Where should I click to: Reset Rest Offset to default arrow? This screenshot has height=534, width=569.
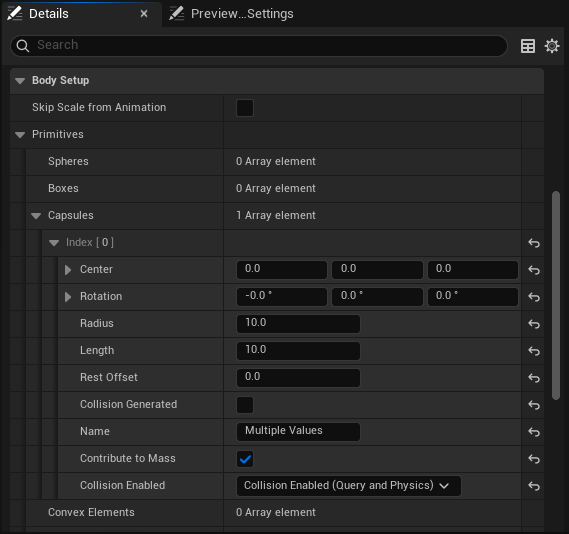(534, 378)
